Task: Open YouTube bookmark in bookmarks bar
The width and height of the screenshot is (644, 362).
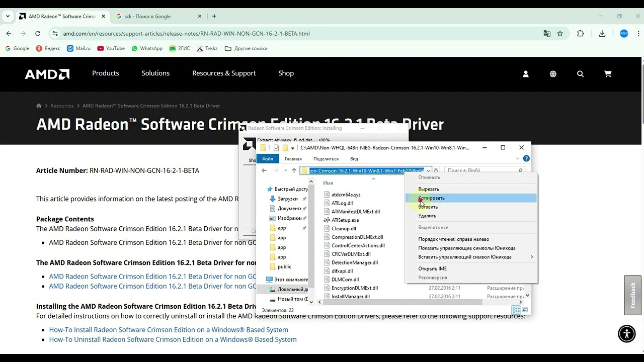Action: tap(111, 49)
